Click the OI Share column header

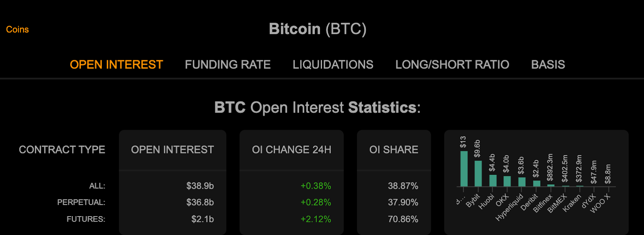click(x=394, y=150)
